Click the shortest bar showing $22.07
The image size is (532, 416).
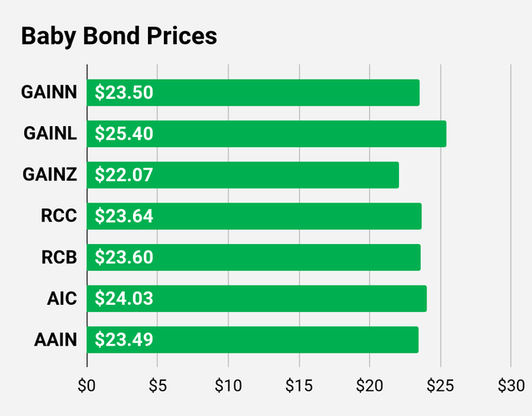pos(243,175)
